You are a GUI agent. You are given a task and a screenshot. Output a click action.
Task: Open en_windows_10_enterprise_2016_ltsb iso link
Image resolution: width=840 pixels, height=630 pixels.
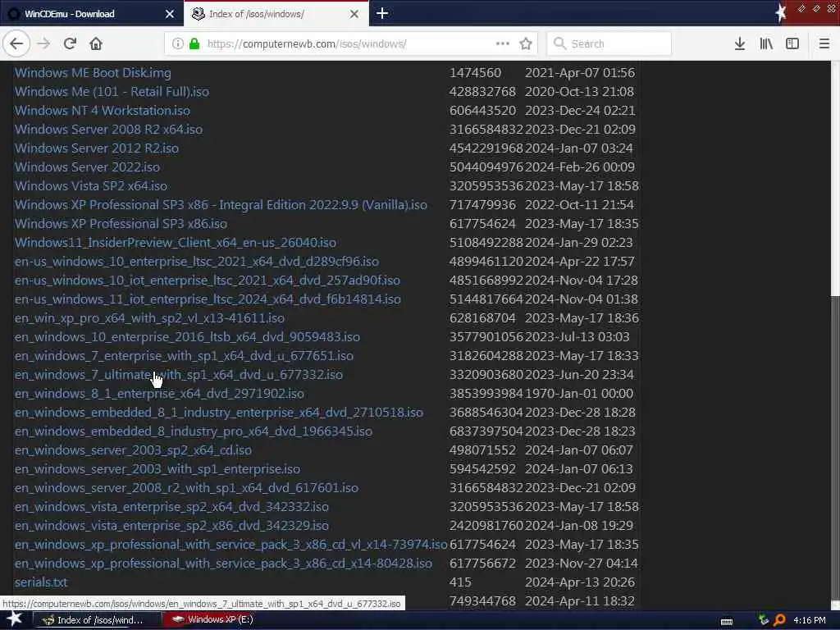188,337
